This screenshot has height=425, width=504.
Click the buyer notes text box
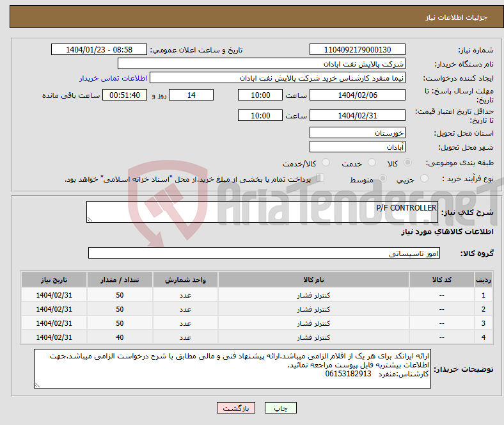coord(234,369)
